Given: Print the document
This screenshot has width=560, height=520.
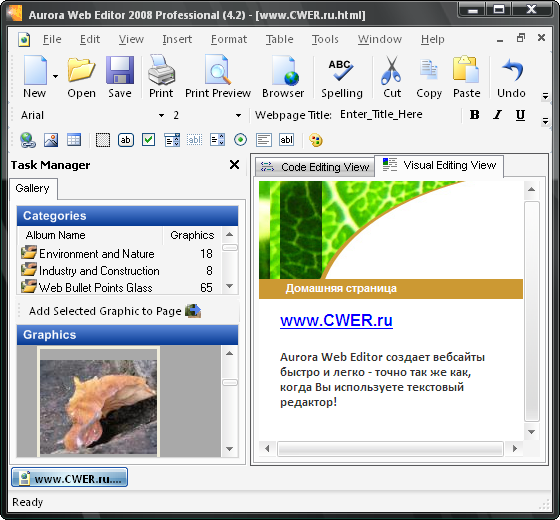Looking at the screenshot, I should click(161, 76).
